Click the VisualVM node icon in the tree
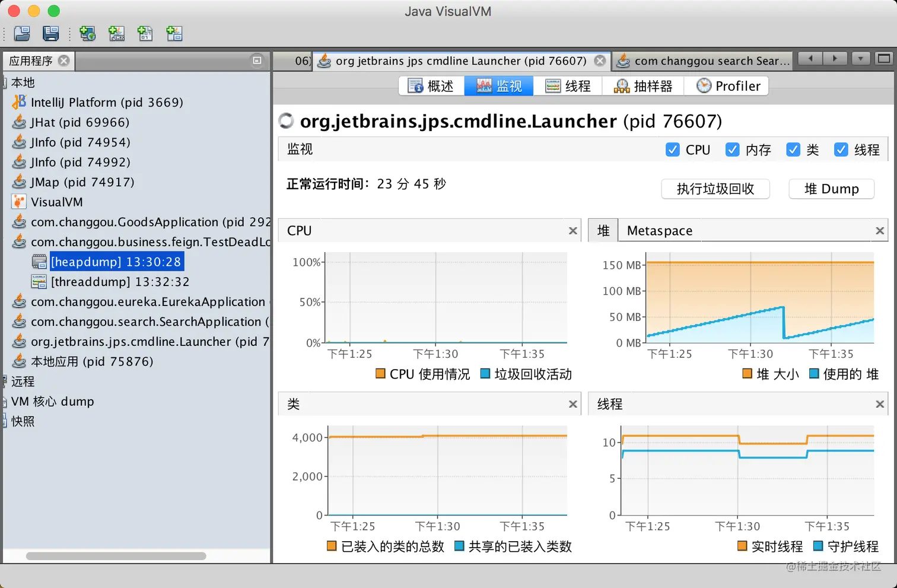This screenshot has height=588, width=897. (x=20, y=202)
